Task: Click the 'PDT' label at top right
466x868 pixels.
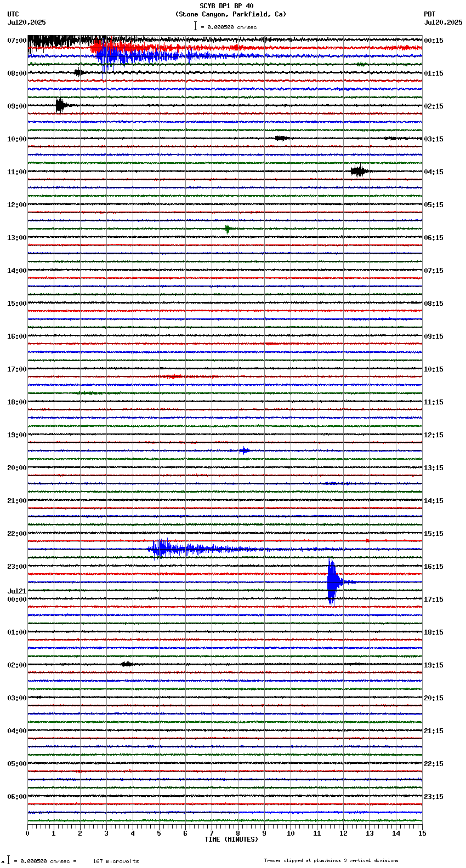Action: click(x=429, y=14)
